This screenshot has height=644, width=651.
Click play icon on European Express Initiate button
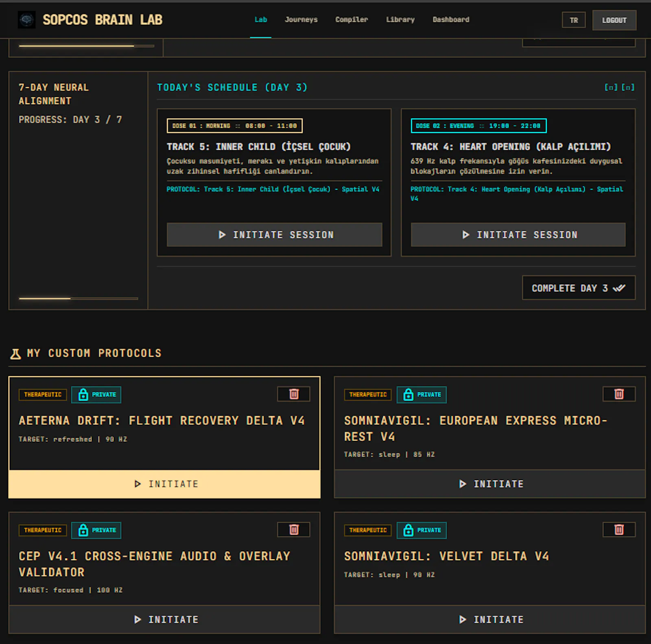pyautogui.click(x=463, y=484)
